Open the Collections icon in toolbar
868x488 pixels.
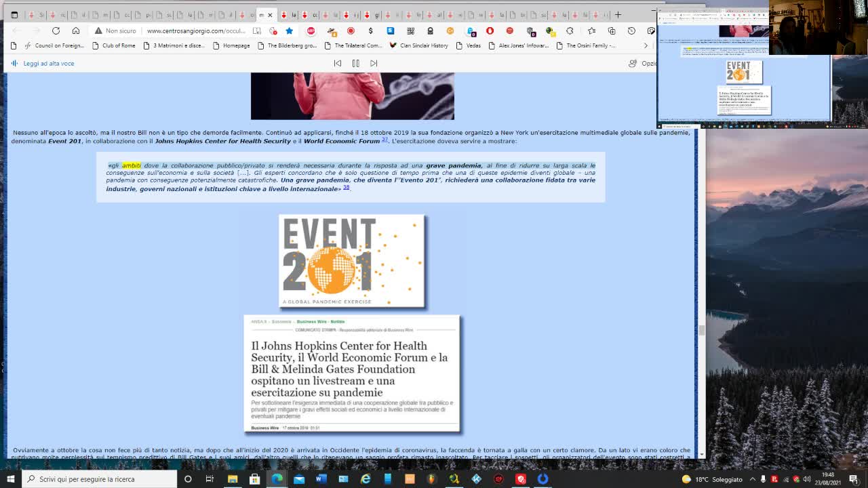click(612, 30)
